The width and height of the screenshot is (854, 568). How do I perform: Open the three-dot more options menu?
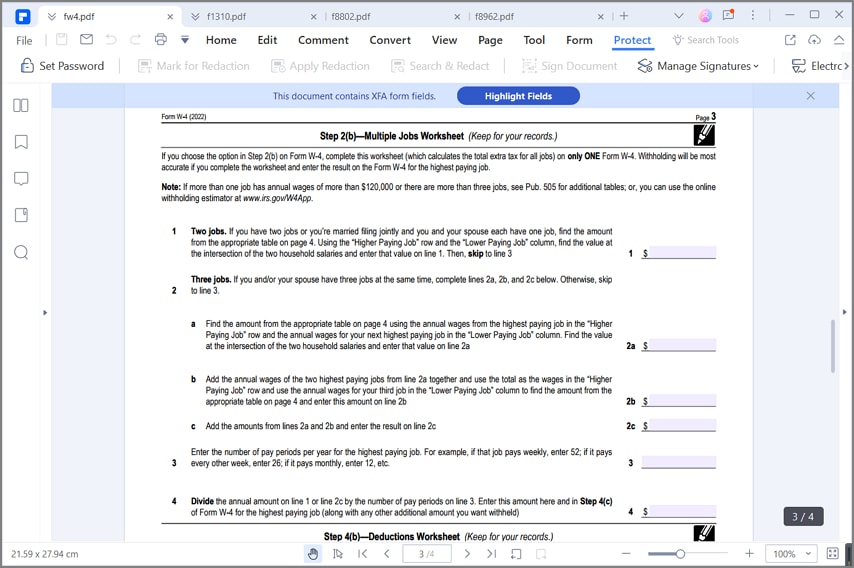point(753,15)
